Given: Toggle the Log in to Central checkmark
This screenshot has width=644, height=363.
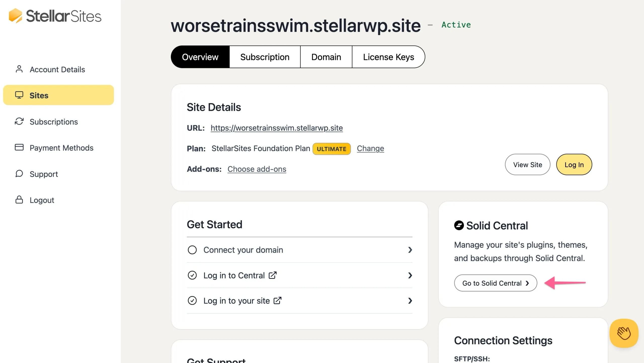Looking at the screenshot, I should pos(192,275).
